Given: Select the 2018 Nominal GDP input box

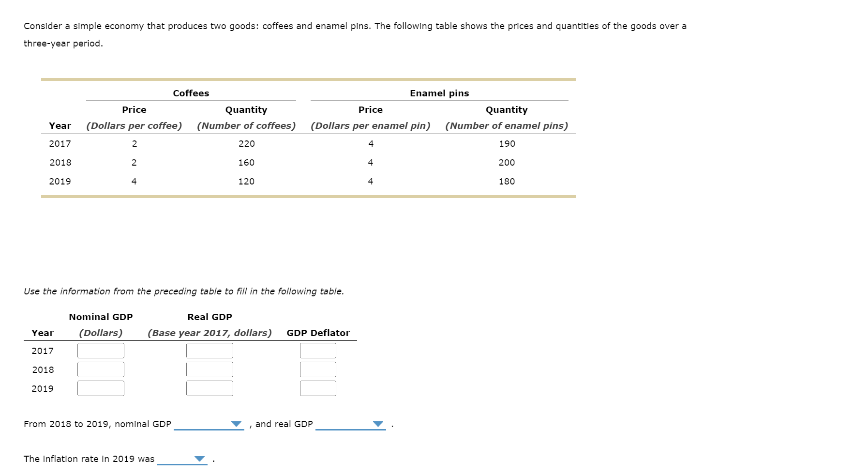Looking at the screenshot, I should pos(100,369).
